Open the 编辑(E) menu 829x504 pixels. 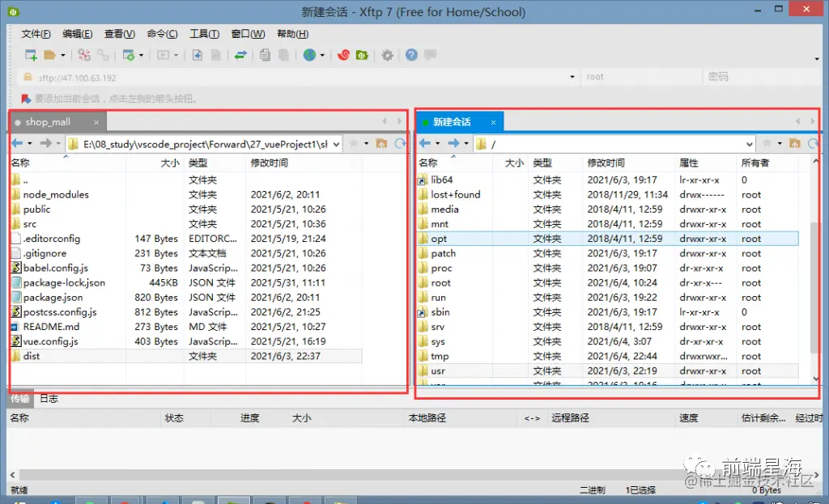point(77,34)
